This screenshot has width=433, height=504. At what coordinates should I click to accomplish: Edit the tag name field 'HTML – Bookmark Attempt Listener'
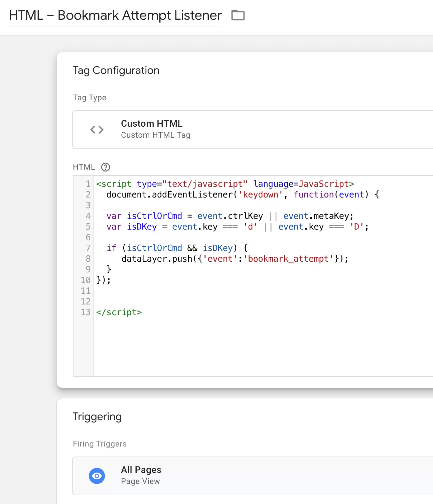click(115, 15)
